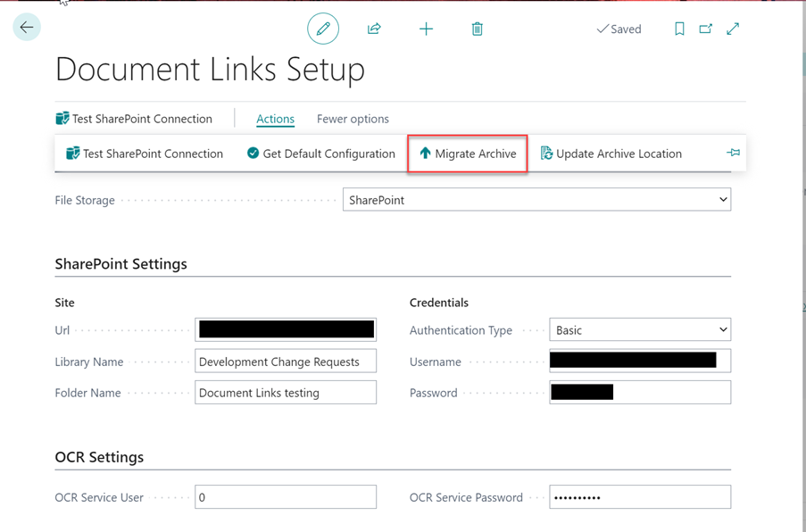Pin the action bar open
806x532 pixels.
(733, 153)
